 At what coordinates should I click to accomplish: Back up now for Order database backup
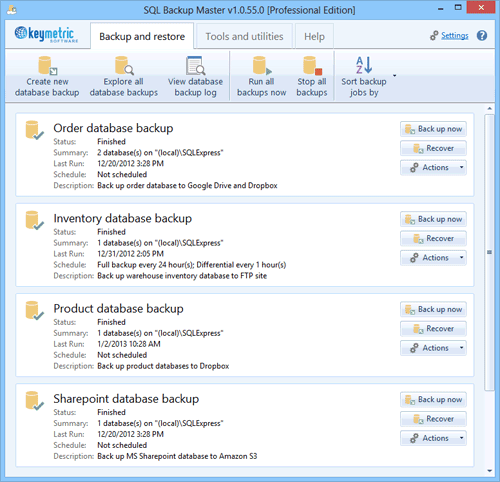433,129
